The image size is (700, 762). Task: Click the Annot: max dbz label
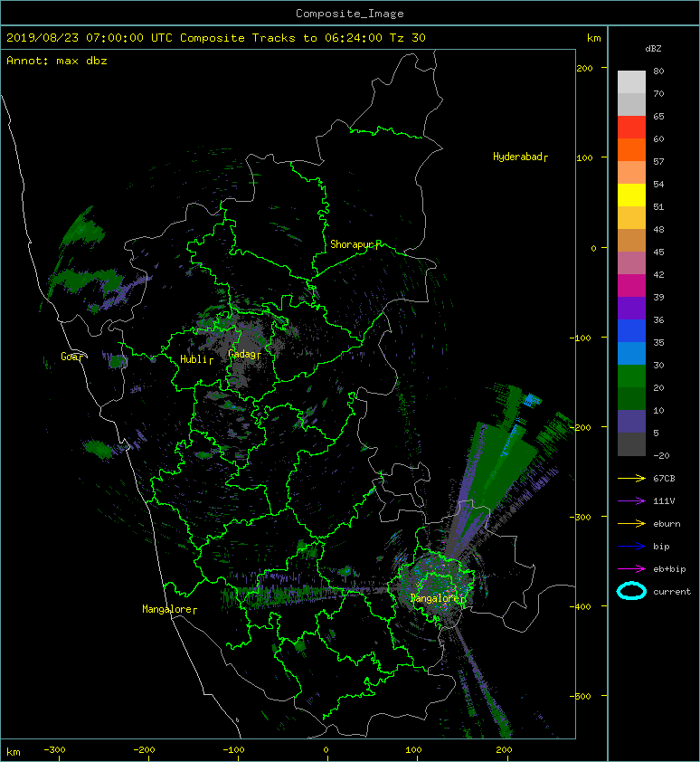[x=57, y=61]
